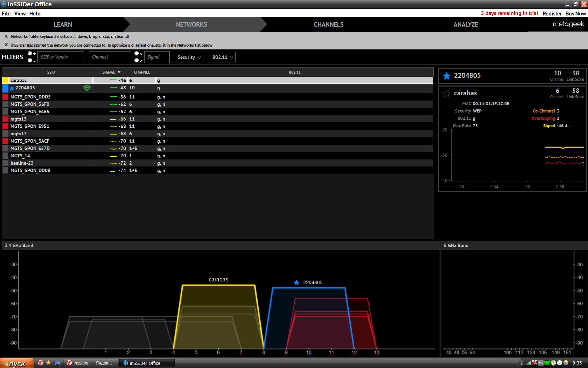The image size is (588, 368).
Task: Switch to the CHANNELS tab
Action: click(329, 25)
